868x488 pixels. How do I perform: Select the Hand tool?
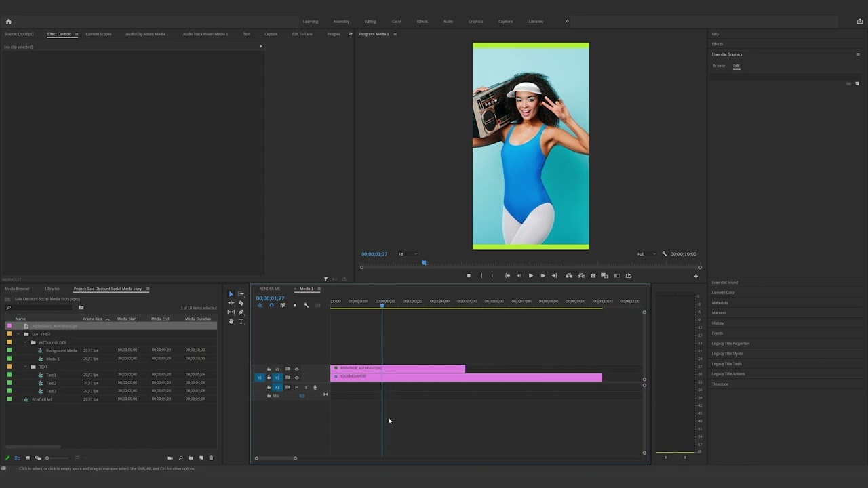231,321
